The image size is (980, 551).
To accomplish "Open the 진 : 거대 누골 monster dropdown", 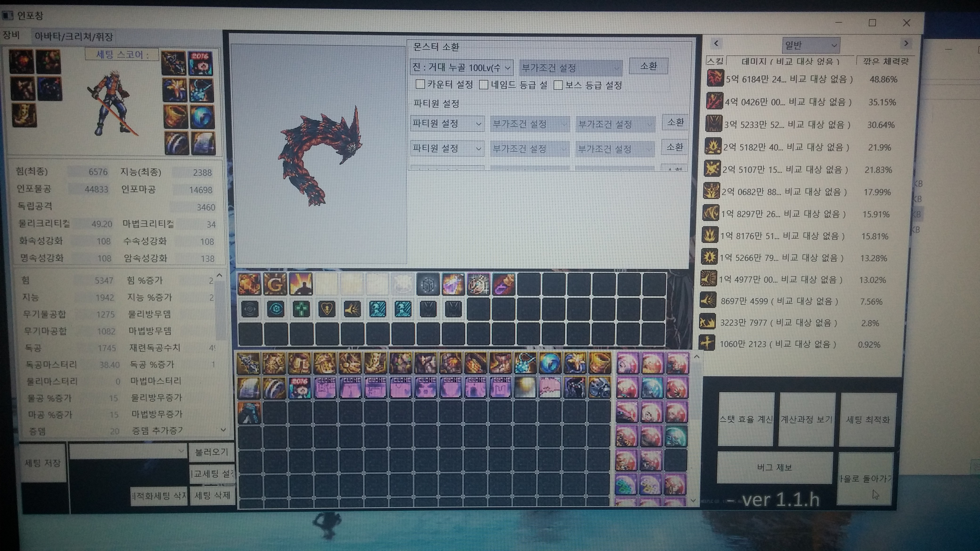I will click(x=461, y=68).
